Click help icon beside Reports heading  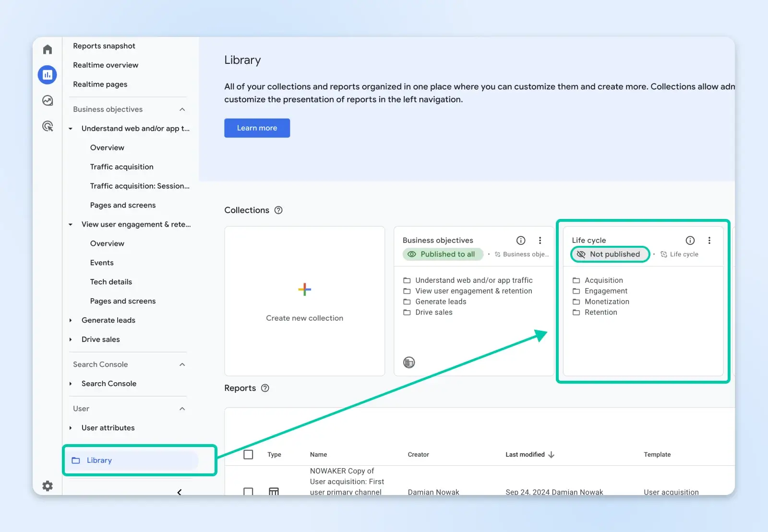point(265,388)
